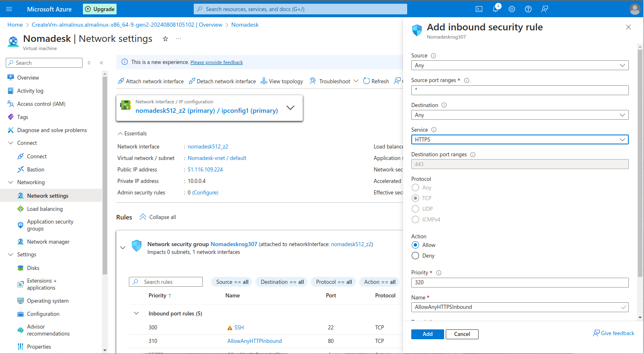Screen dimensions: 644x354
Task: Click the Name input field
Action: click(x=520, y=307)
